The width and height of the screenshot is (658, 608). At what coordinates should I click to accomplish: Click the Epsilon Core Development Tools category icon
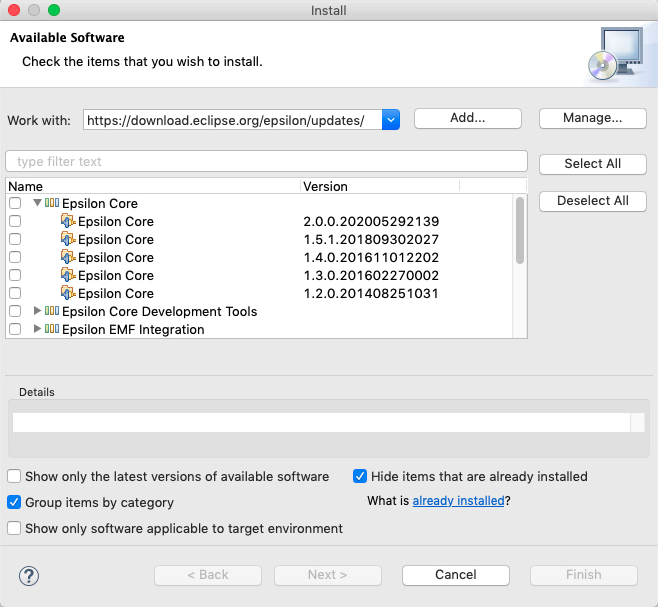pos(52,311)
